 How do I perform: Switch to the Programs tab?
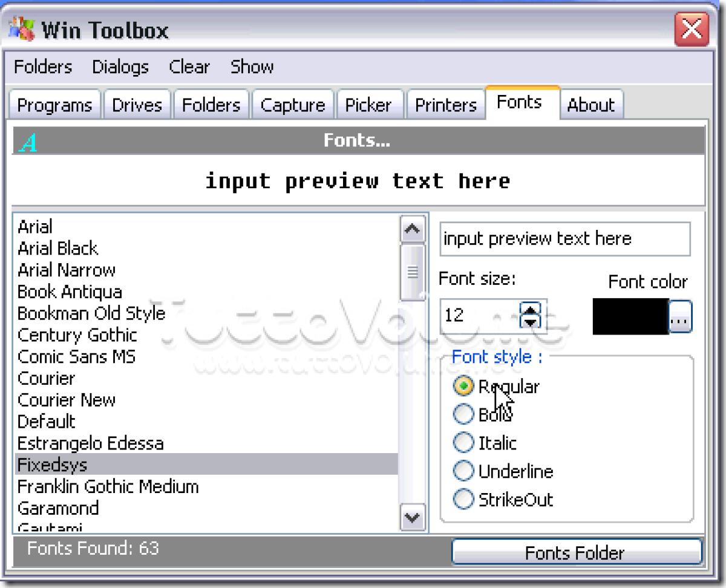54,105
